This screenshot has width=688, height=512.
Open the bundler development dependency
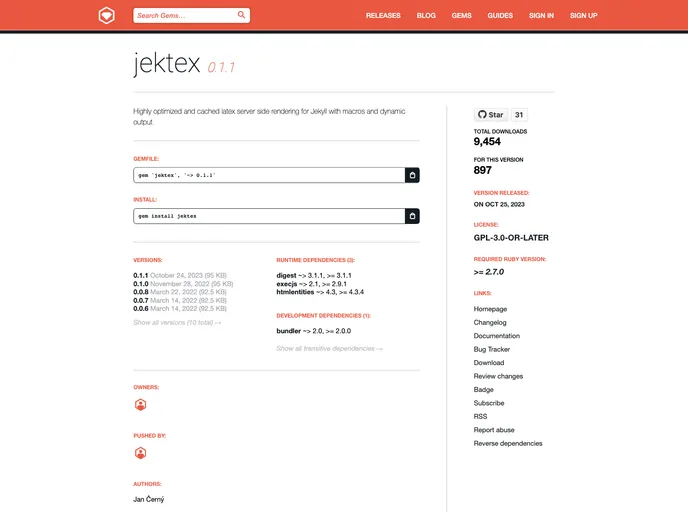pos(288,331)
